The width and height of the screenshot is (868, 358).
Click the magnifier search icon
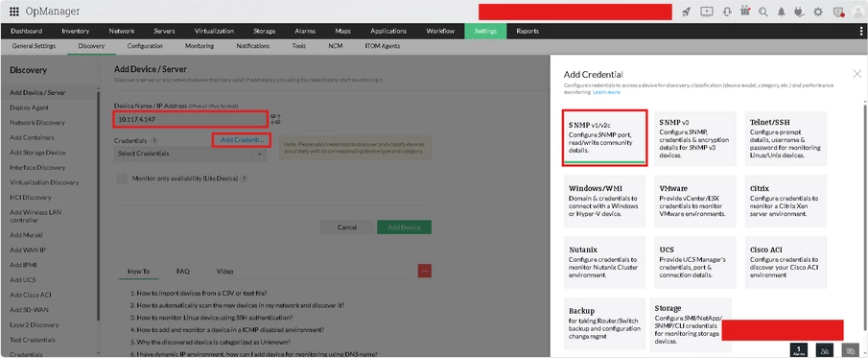pyautogui.click(x=763, y=12)
